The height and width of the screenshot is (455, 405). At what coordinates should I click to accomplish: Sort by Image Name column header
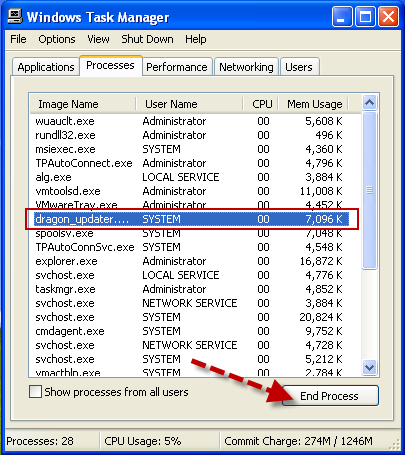(83, 104)
